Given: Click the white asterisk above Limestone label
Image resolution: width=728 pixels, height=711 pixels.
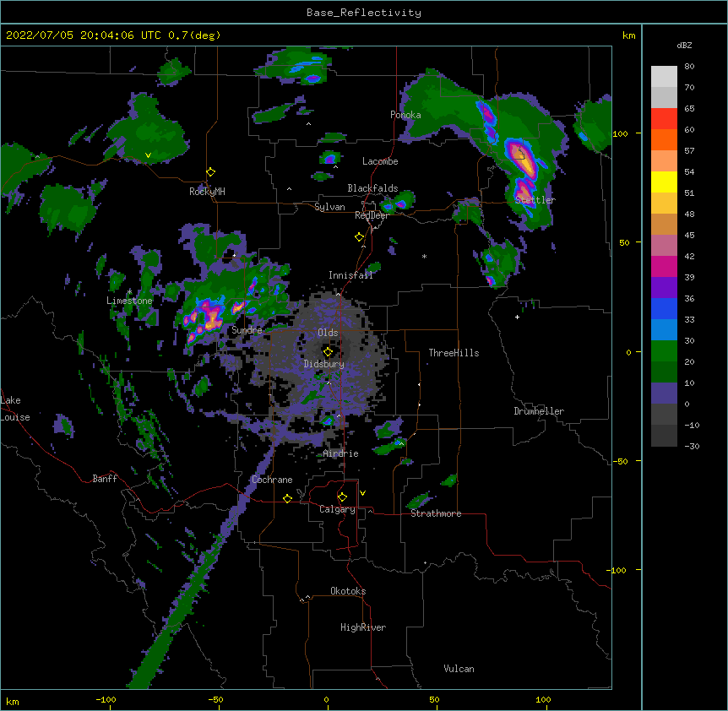Looking at the screenshot, I should (x=129, y=291).
